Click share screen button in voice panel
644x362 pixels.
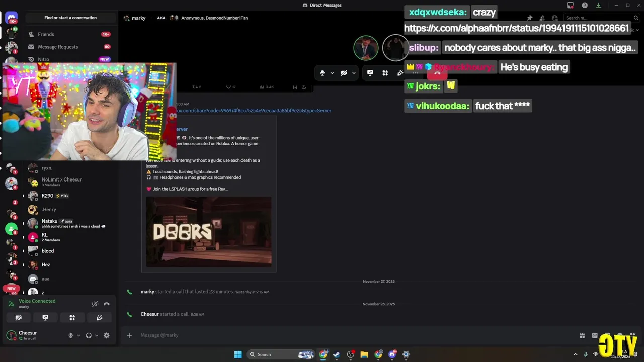pos(45,318)
